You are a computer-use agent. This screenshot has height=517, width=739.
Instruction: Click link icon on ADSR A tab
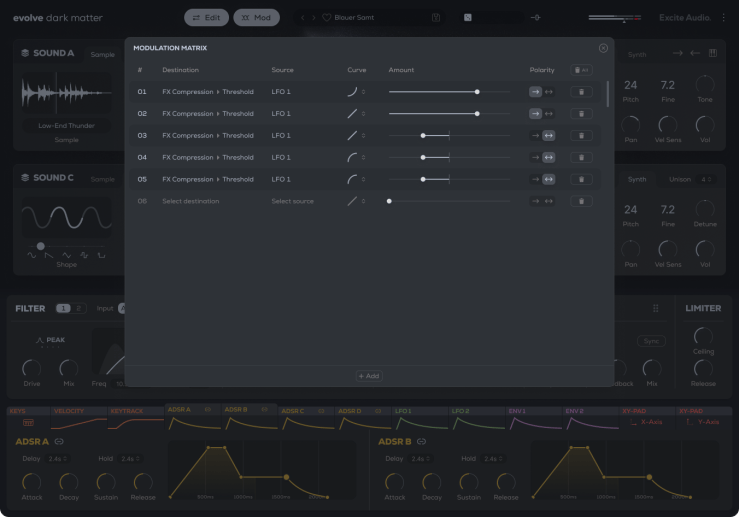tap(207, 410)
